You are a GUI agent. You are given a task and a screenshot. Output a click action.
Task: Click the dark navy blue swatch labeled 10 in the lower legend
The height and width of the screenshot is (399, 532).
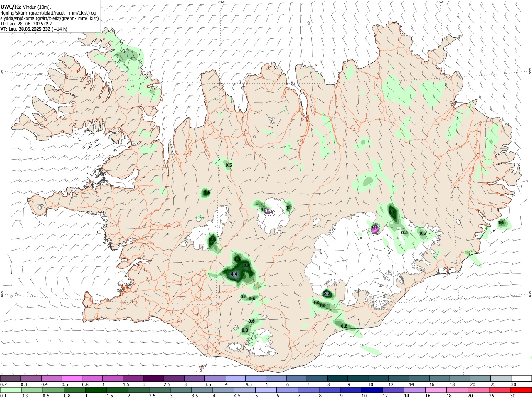click(x=372, y=390)
